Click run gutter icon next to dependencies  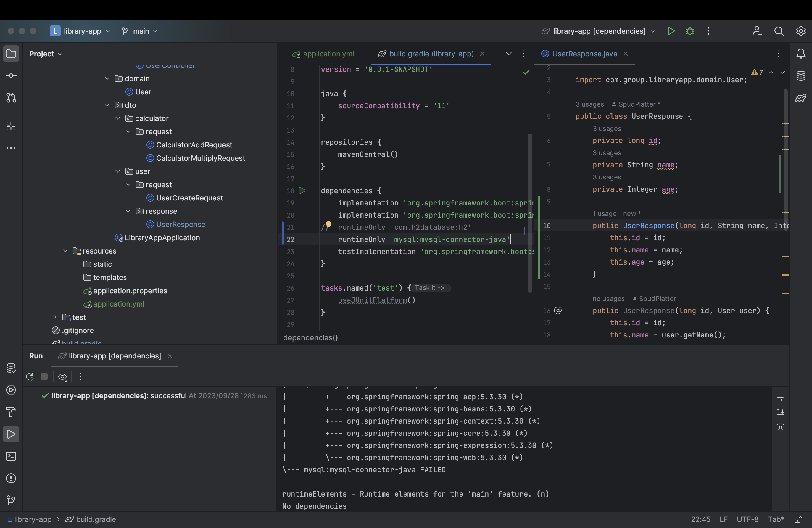pyautogui.click(x=302, y=191)
